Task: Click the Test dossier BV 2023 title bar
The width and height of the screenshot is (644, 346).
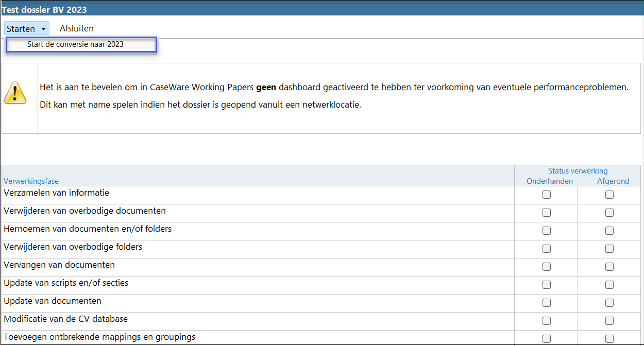Action: (44, 9)
